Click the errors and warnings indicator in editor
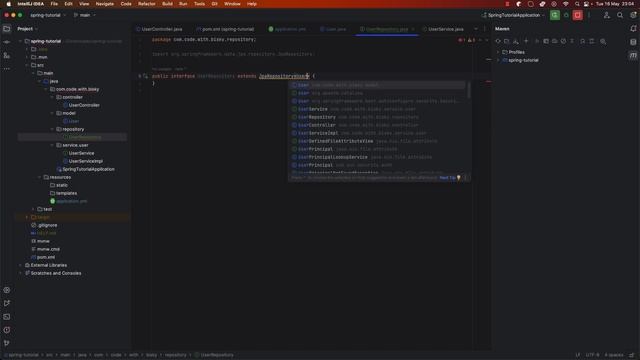This screenshot has height=360, width=640. tap(467, 40)
